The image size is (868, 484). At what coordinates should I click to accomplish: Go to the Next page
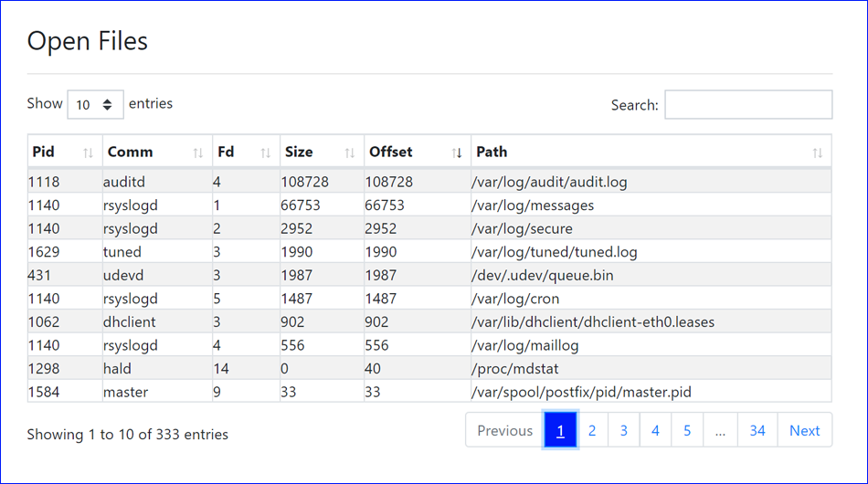point(804,430)
